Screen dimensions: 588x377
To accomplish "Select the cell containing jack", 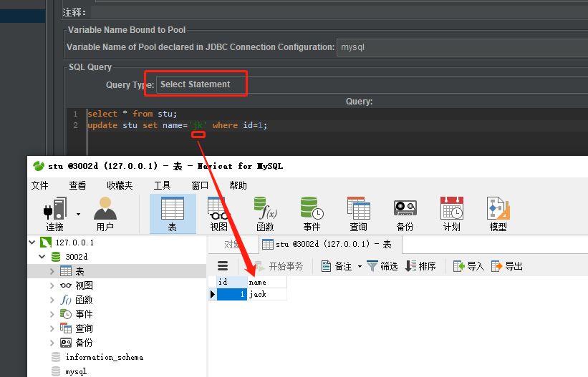I will click(267, 294).
